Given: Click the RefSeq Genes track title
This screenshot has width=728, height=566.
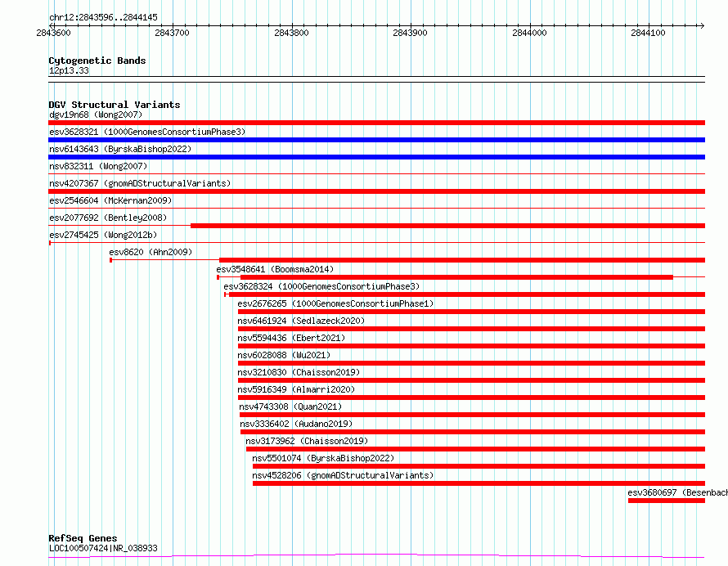Looking at the screenshot, I should point(83,538).
